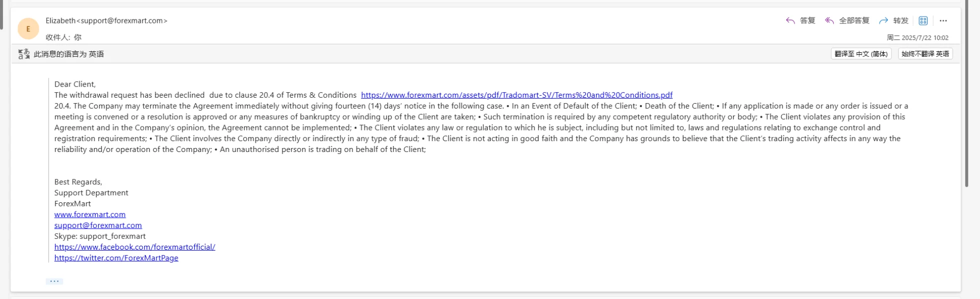Click the support@forexmart.com email link in signature
The height and width of the screenshot is (299, 980).
[98, 225]
